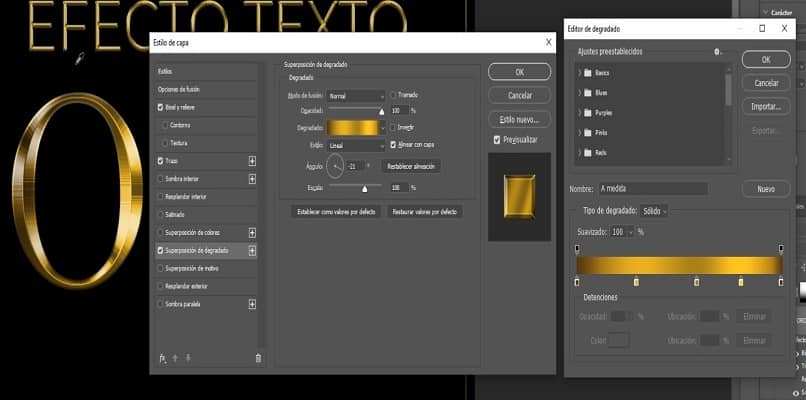
Task: Toggle the Bisel y relieve checkbox
Action: tap(161, 106)
